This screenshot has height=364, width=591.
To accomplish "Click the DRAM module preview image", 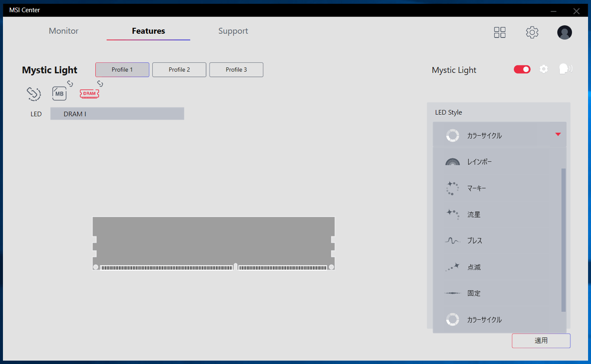I will pos(213,243).
